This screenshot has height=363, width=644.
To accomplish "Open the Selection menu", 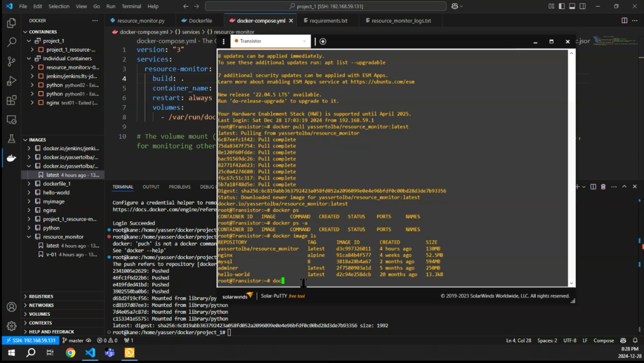I will click(59, 6).
